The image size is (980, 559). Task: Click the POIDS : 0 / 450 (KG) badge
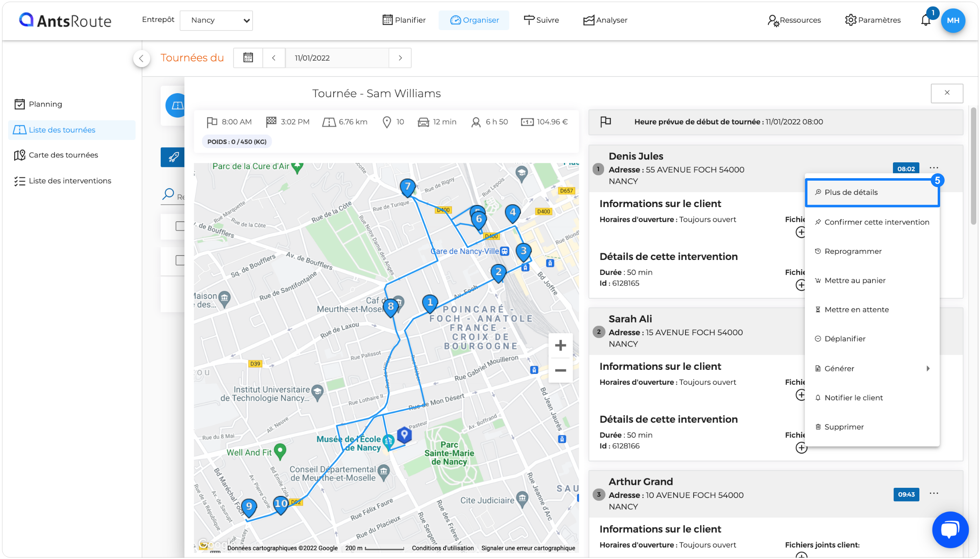(x=237, y=142)
